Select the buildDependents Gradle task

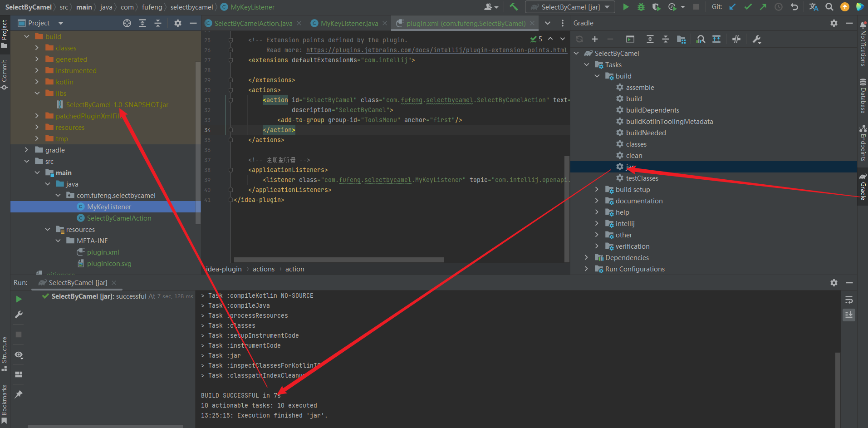pyautogui.click(x=652, y=110)
